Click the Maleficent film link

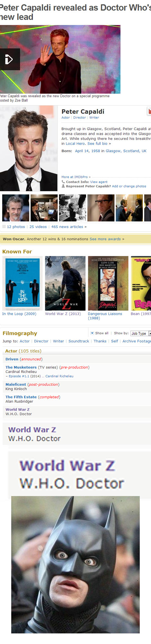coord(16,384)
